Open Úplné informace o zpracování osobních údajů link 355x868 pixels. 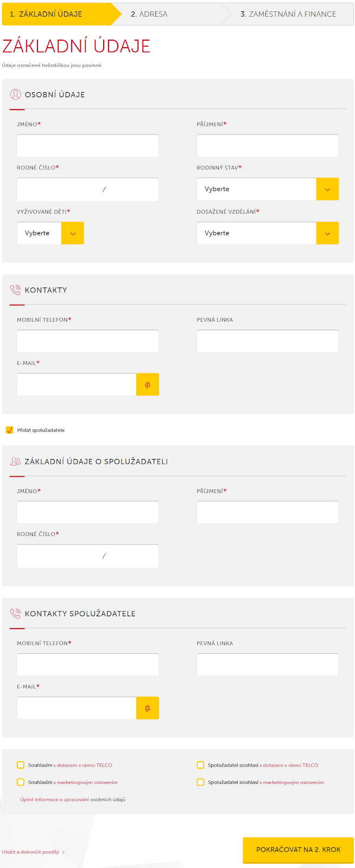pyautogui.click(x=73, y=800)
